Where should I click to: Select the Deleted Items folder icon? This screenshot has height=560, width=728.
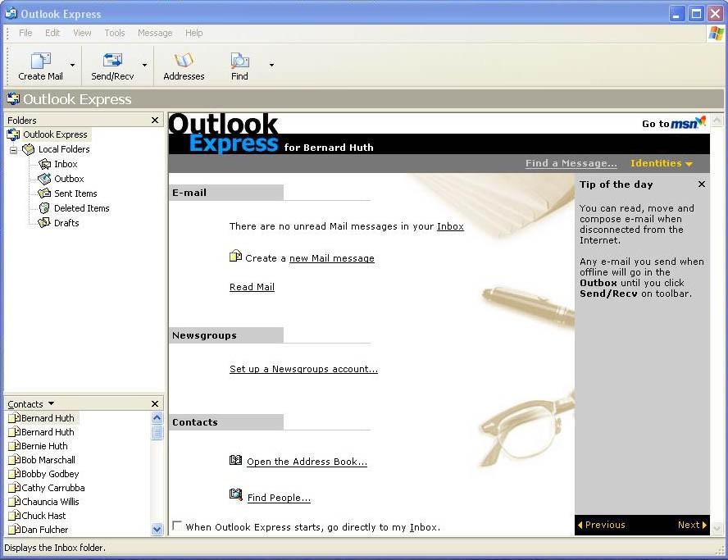tap(44, 208)
